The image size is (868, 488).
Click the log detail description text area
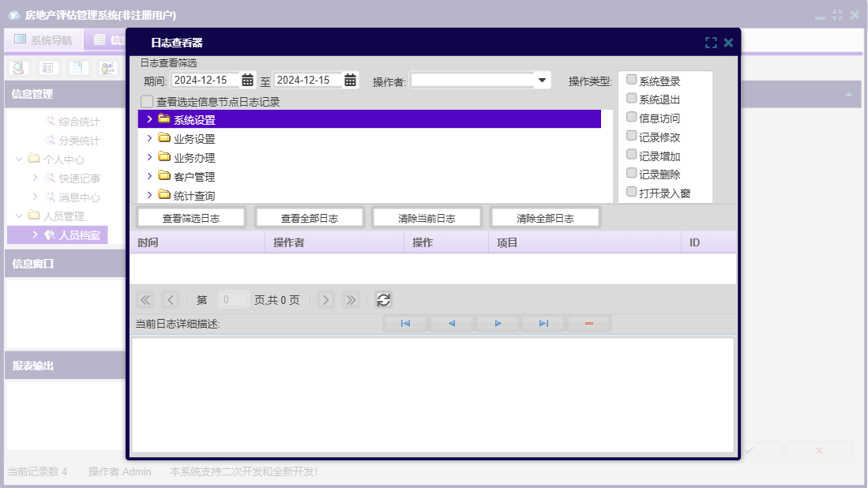(432, 394)
